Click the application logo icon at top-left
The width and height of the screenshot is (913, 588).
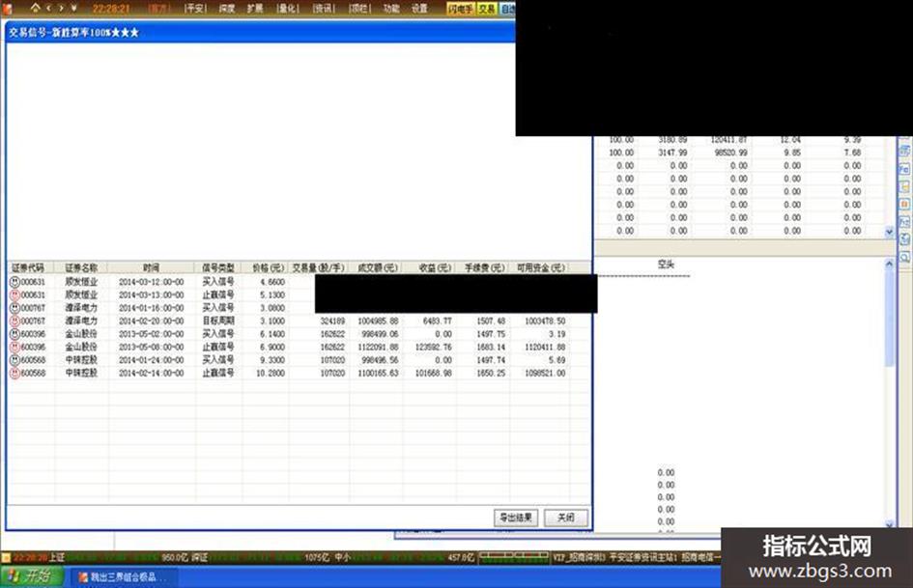(8, 8)
